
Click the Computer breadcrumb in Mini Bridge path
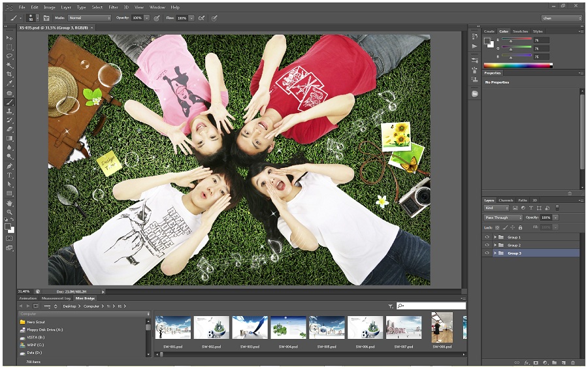pyautogui.click(x=91, y=306)
